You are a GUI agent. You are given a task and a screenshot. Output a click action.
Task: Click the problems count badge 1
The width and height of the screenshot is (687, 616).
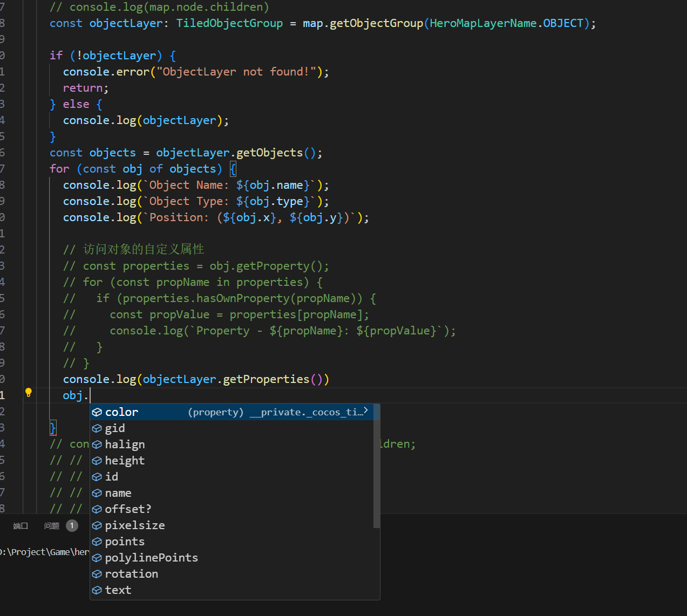tap(72, 525)
